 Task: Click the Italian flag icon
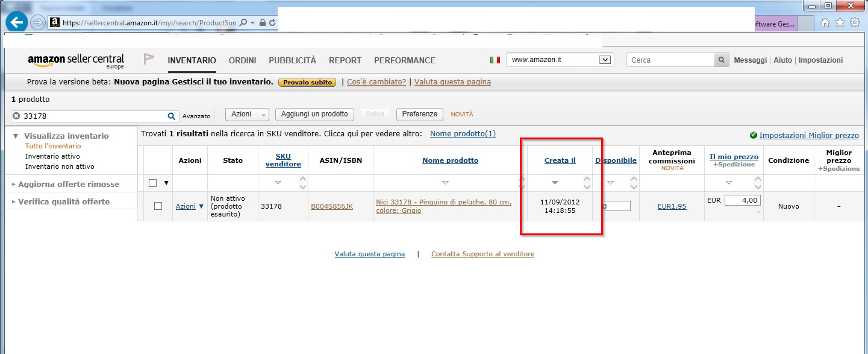pyautogui.click(x=495, y=60)
